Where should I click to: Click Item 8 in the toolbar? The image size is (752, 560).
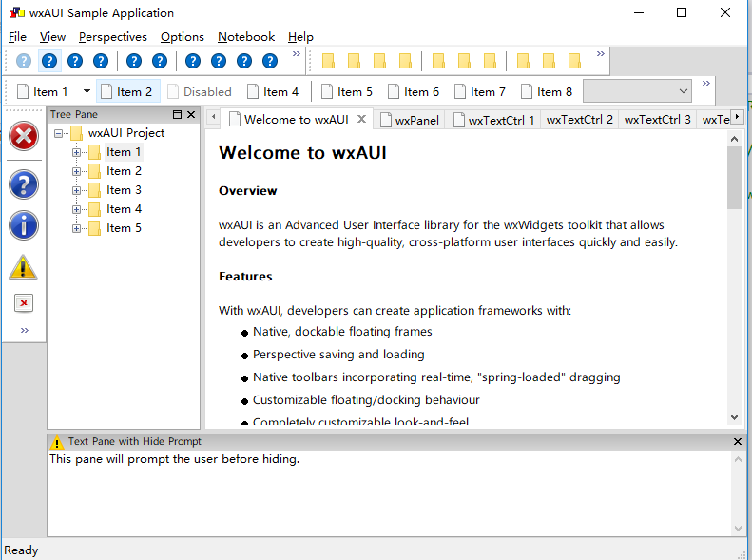pyautogui.click(x=547, y=91)
